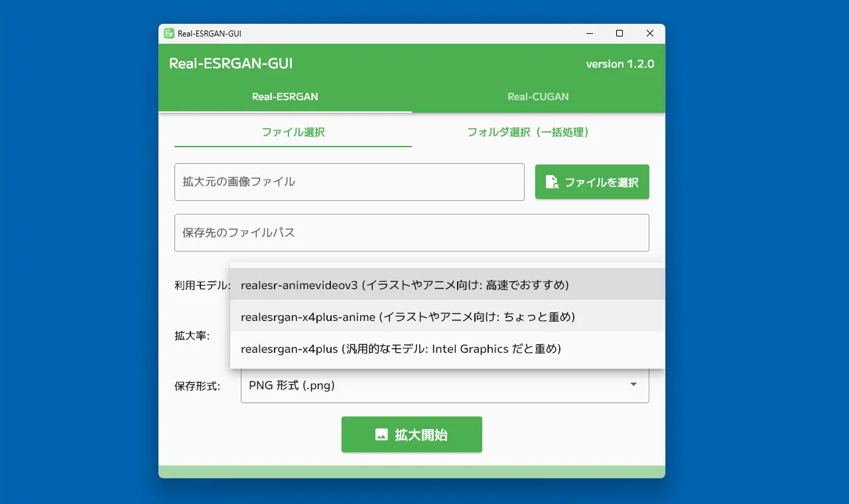Click the 保存先のファイルパス input field
Image resolution: width=849 pixels, height=504 pixels.
412,233
